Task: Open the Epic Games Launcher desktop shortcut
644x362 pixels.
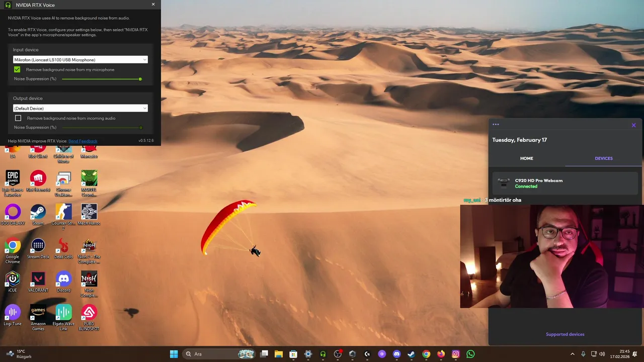Action: [x=13, y=183]
